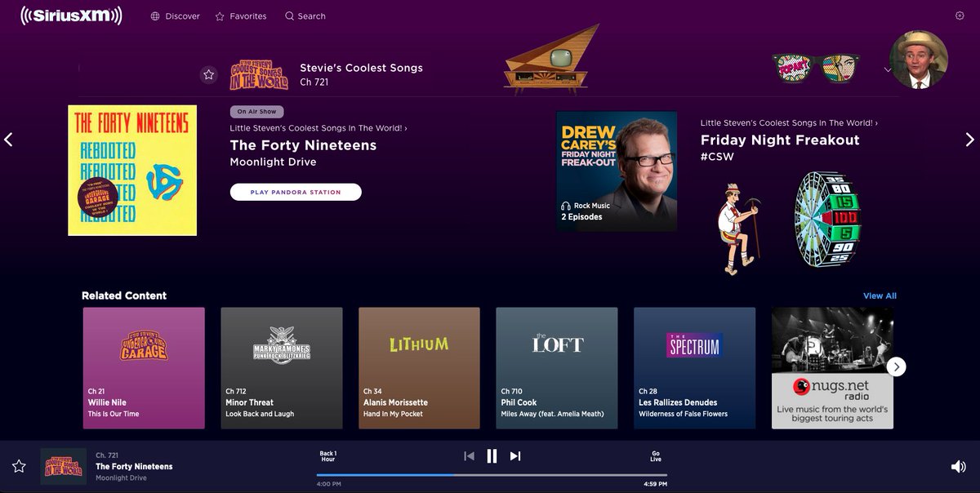Open Underground Garage Willie Nile card
Image resolution: width=980 pixels, height=493 pixels.
pos(144,368)
